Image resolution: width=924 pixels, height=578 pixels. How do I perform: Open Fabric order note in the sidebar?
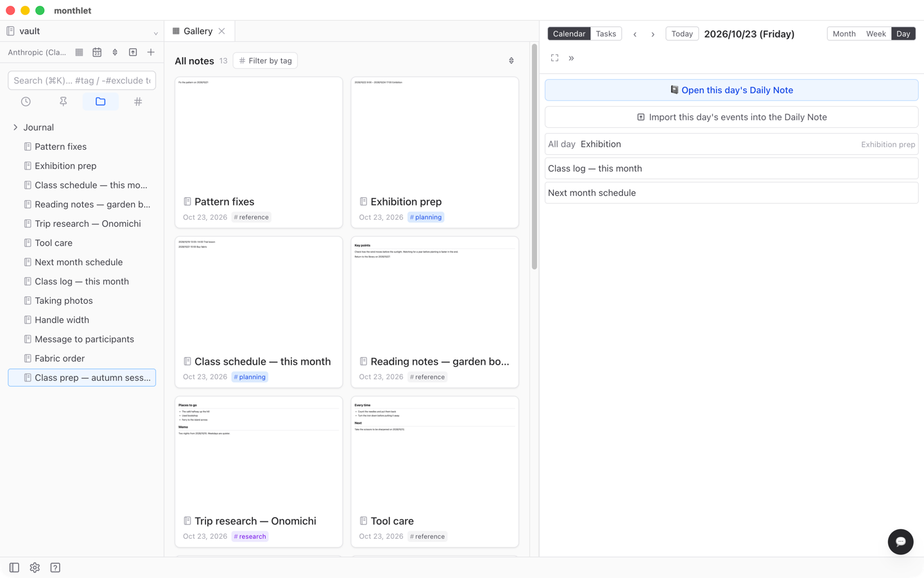[82, 358]
